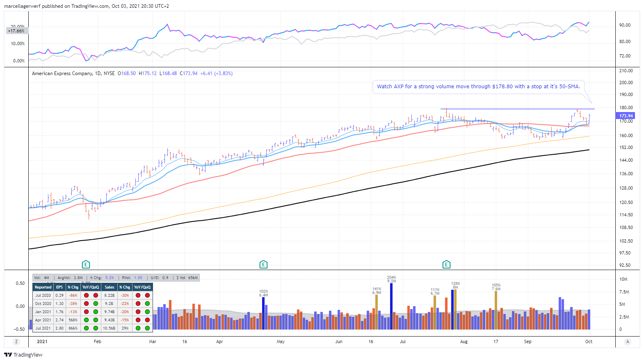Click the 128% 8M volume label

pyautogui.click(x=455, y=285)
